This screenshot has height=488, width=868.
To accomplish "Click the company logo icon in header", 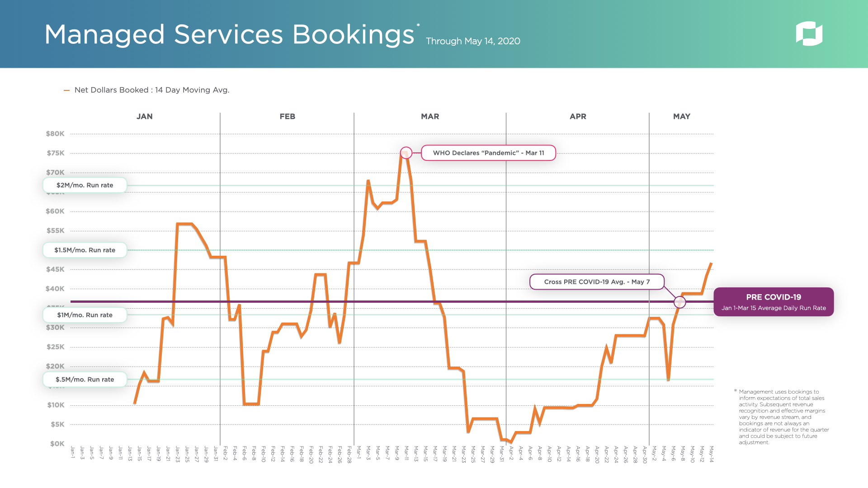I will [809, 33].
